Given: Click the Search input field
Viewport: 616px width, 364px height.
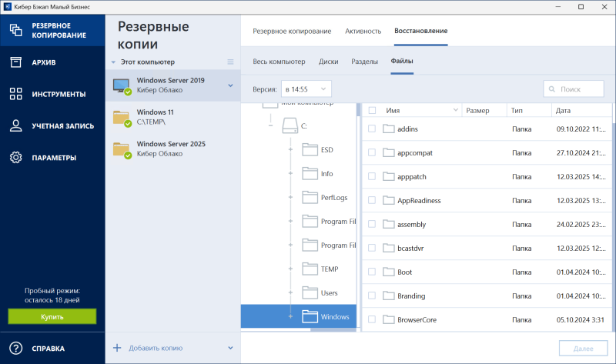Looking at the screenshot, I should click(574, 89).
